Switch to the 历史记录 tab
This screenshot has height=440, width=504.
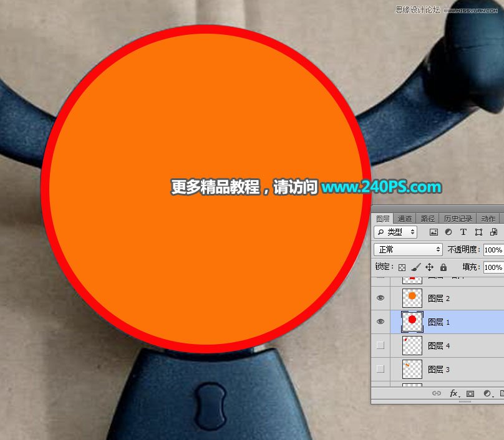coord(458,219)
